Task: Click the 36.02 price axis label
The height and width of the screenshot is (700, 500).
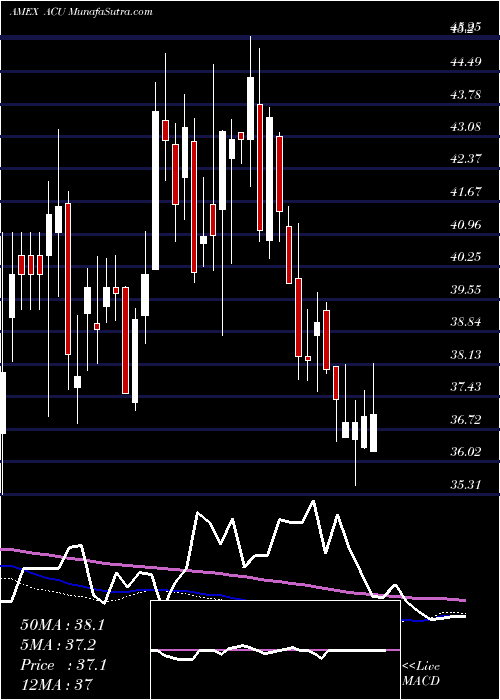Action: click(x=466, y=451)
